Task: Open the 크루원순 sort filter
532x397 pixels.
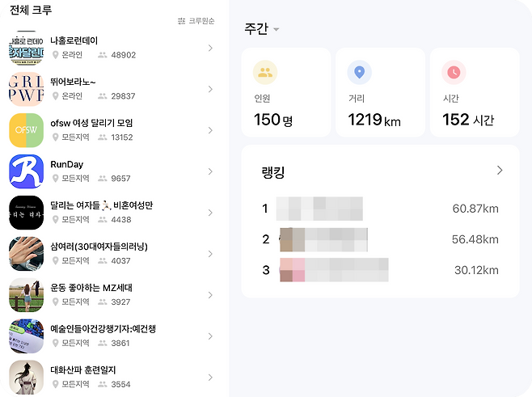Action: [x=196, y=21]
